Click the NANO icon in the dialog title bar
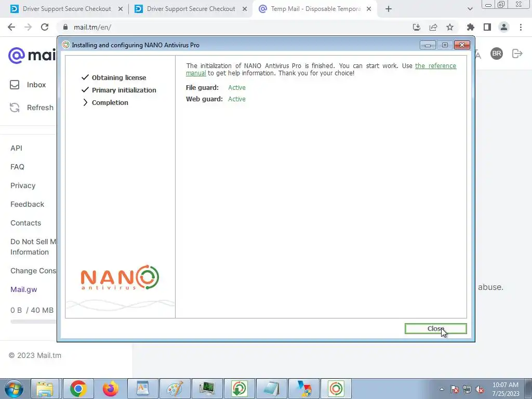The height and width of the screenshot is (399, 532). coord(66,45)
